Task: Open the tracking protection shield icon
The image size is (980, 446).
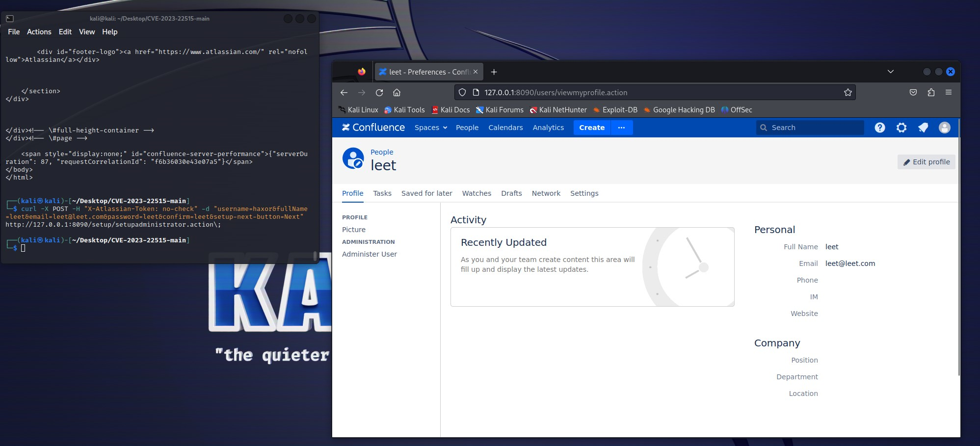Action: (x=462, y=92)
